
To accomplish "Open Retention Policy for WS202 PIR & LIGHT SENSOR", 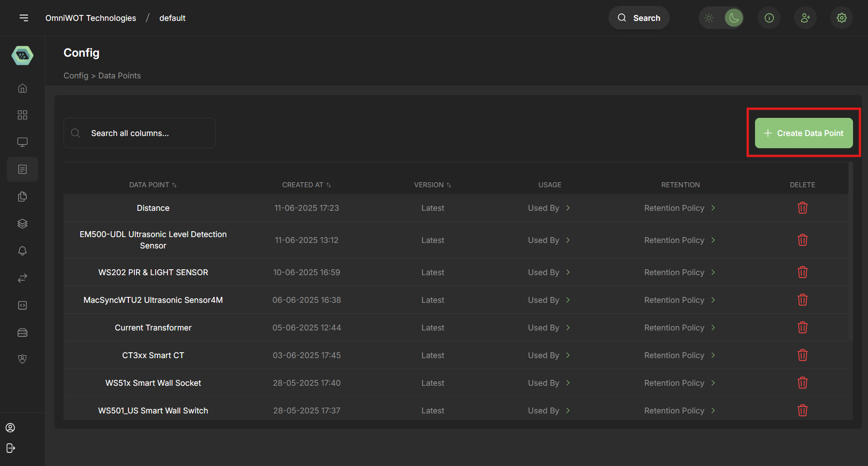I will pos(679,272).
